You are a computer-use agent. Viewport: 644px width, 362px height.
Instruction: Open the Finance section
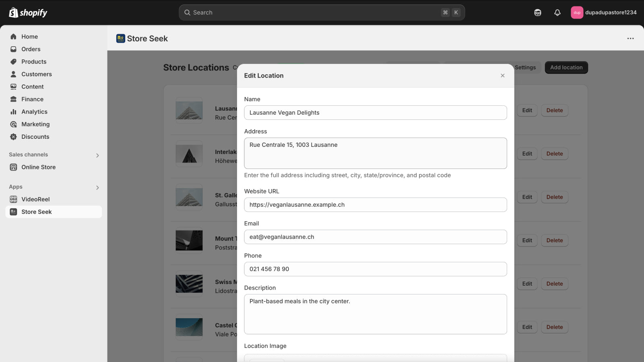(32, 99)
